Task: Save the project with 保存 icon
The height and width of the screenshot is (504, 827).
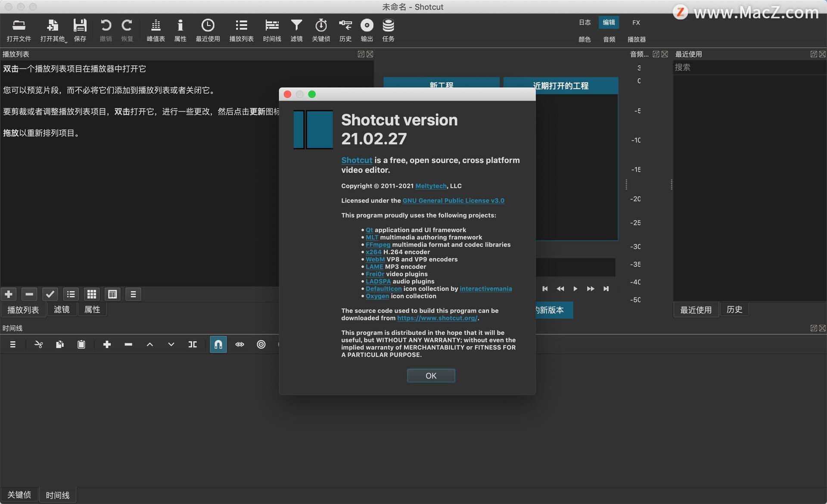Action: [x=80, y=30]
